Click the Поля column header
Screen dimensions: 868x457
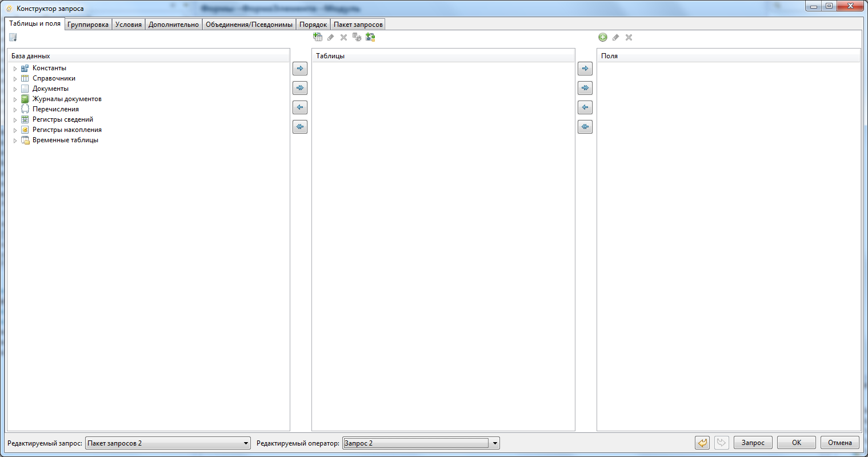click(x=729, y=56)
